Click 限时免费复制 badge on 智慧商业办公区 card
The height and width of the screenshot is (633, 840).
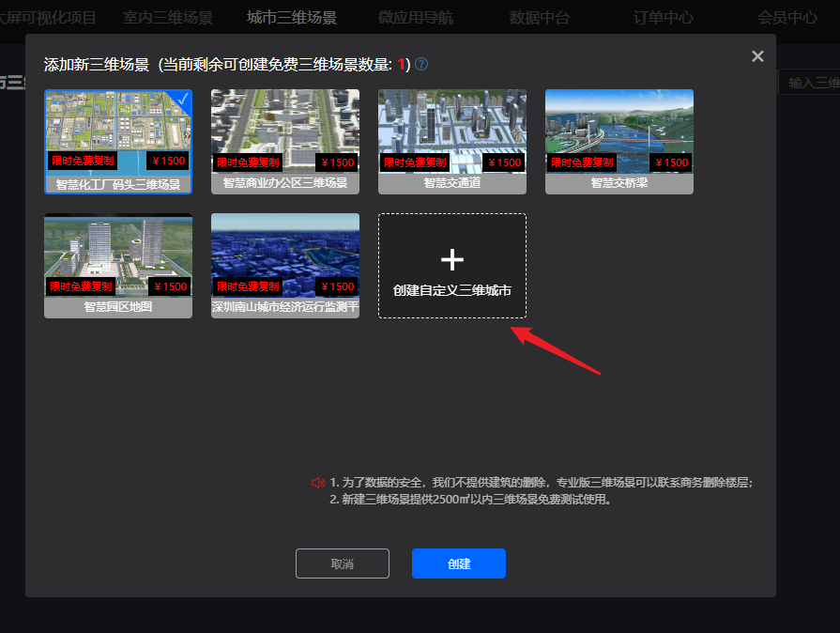[x=248, y=162]
